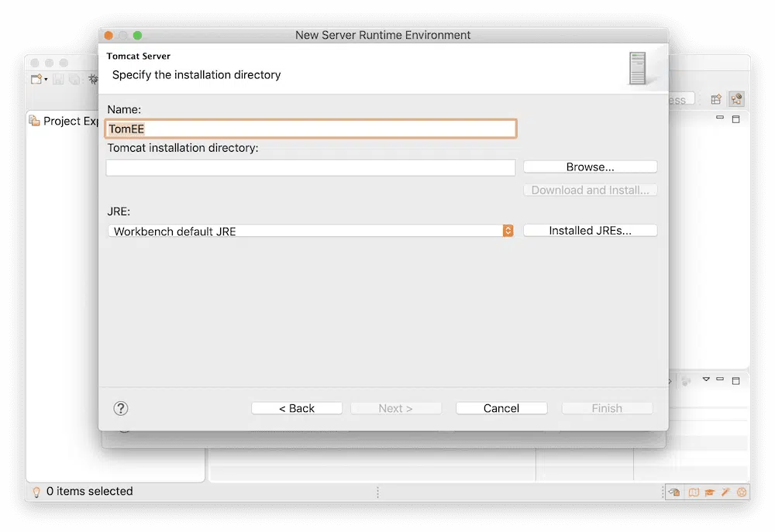The height and width of the screenshot is (532, 775).
Task: Click the magic wand icon in bottom trim
Action: (726, 492)
